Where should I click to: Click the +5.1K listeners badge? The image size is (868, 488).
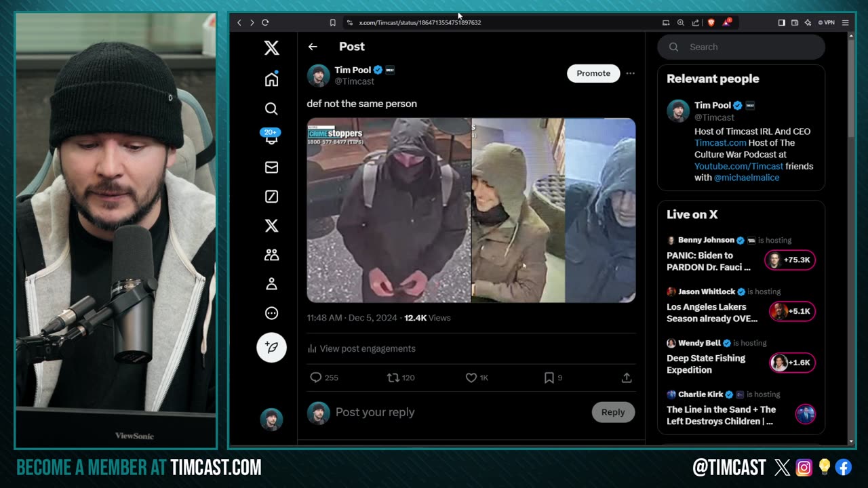click(x=792, y=312)
